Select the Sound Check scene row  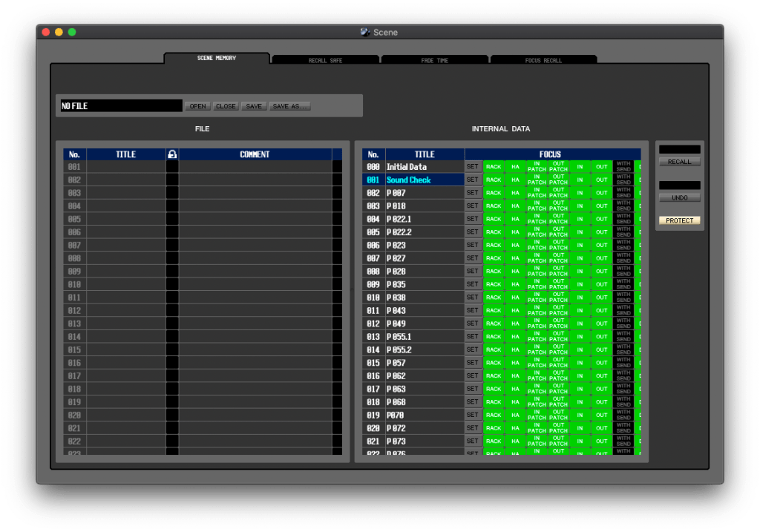424,180
